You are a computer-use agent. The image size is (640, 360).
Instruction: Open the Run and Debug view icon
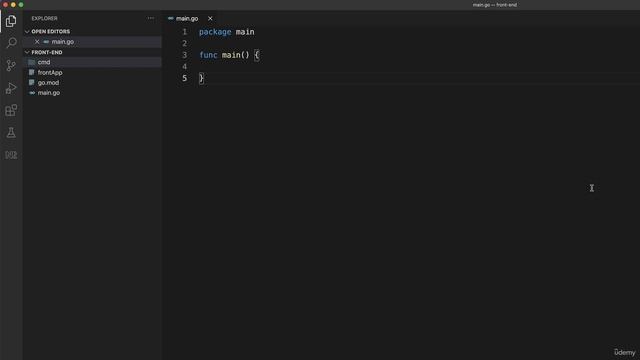click(11, 88)
